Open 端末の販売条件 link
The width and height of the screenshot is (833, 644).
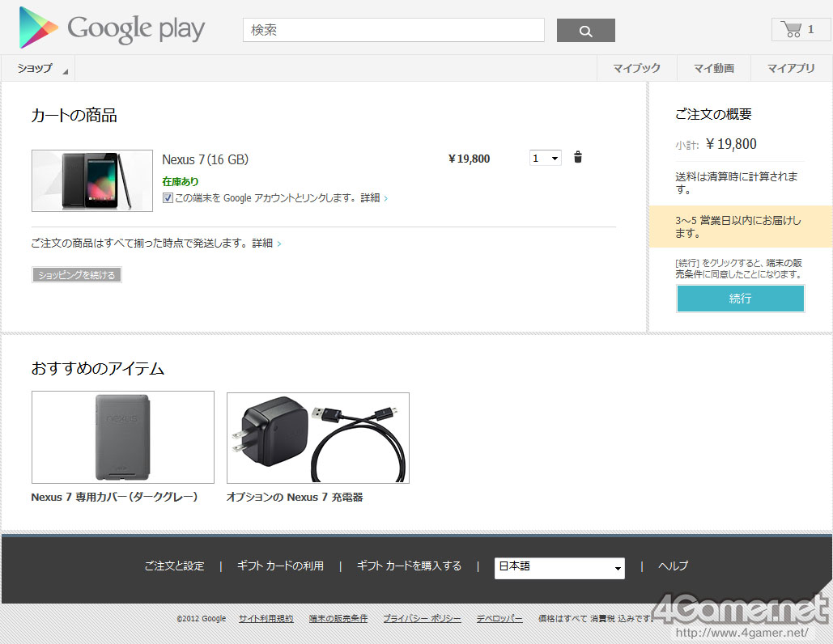point(338,619)
